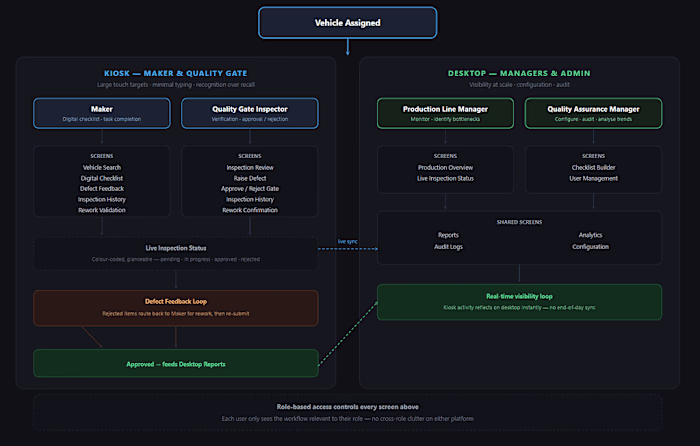This screenshot has width=700, height=446.
Task: Click Inspection Review entry
Action: point(250,167)
